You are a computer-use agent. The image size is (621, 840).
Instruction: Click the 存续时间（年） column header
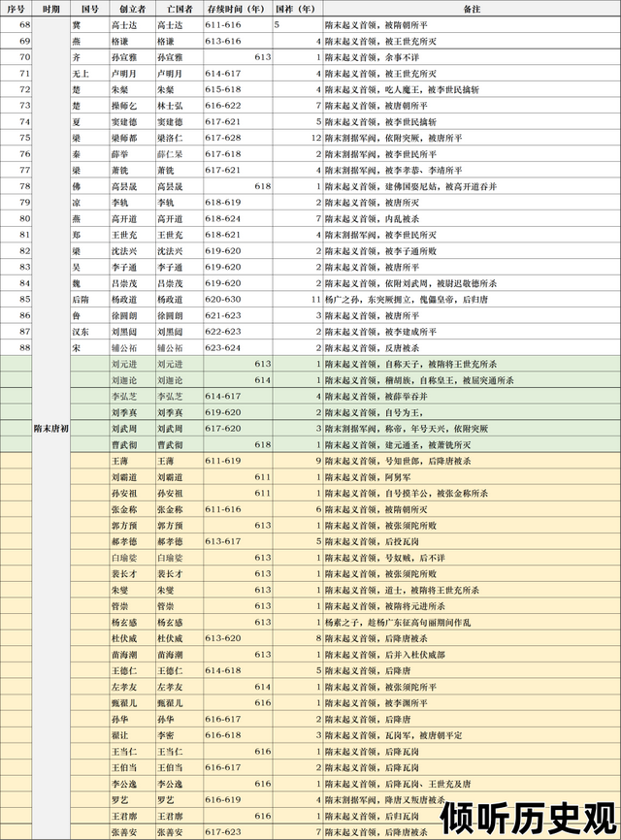238,9
